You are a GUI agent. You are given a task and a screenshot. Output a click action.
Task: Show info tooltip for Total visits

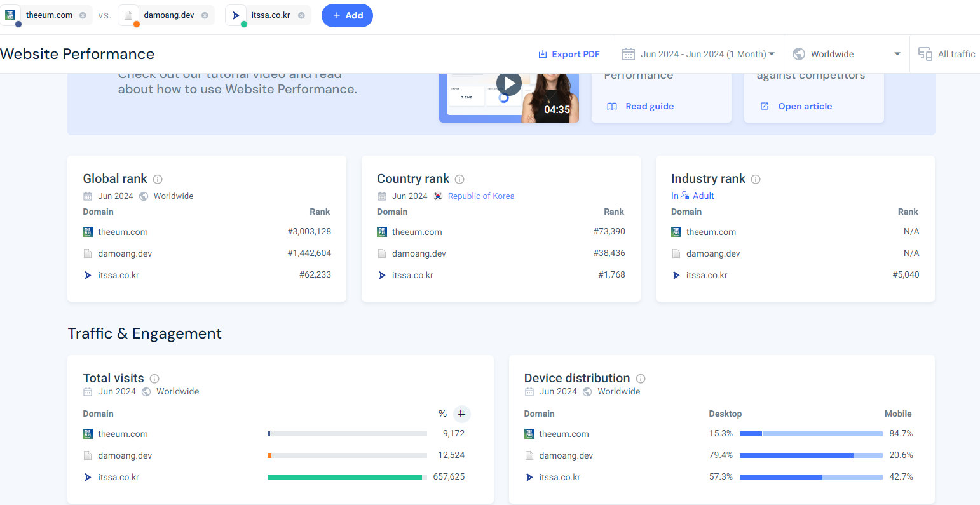(x=154, y=379)
